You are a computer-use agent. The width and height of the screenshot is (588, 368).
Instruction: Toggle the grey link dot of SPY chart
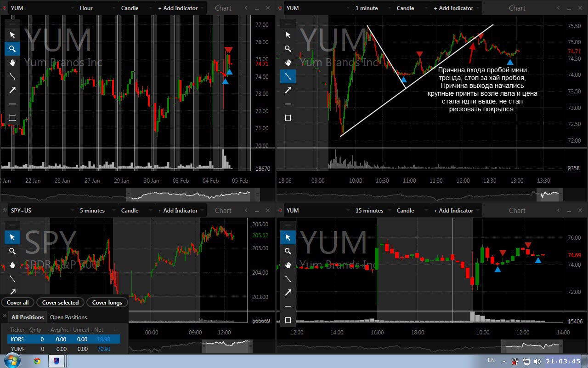tap(5, 210)
